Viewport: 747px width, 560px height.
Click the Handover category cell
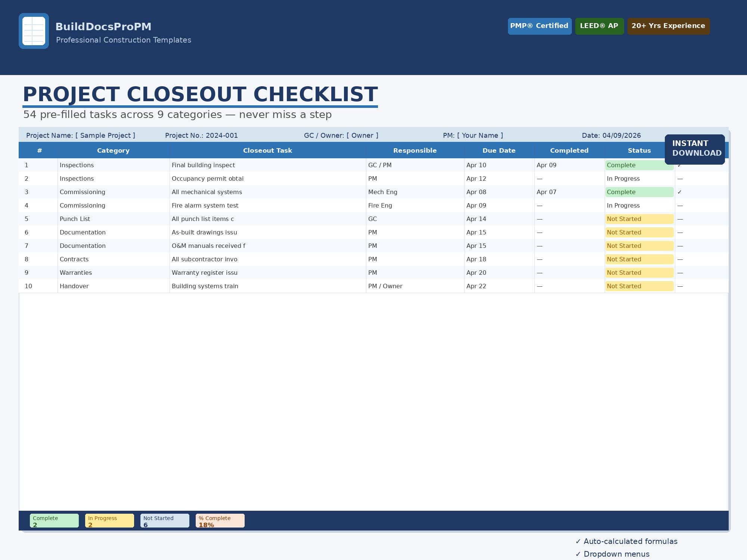click(114, 286)
